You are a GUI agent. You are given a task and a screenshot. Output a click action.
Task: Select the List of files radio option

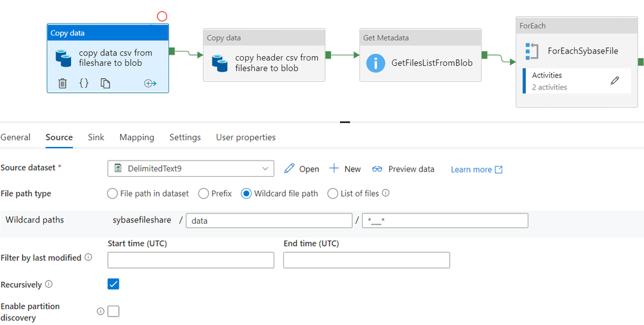(333, 193)
